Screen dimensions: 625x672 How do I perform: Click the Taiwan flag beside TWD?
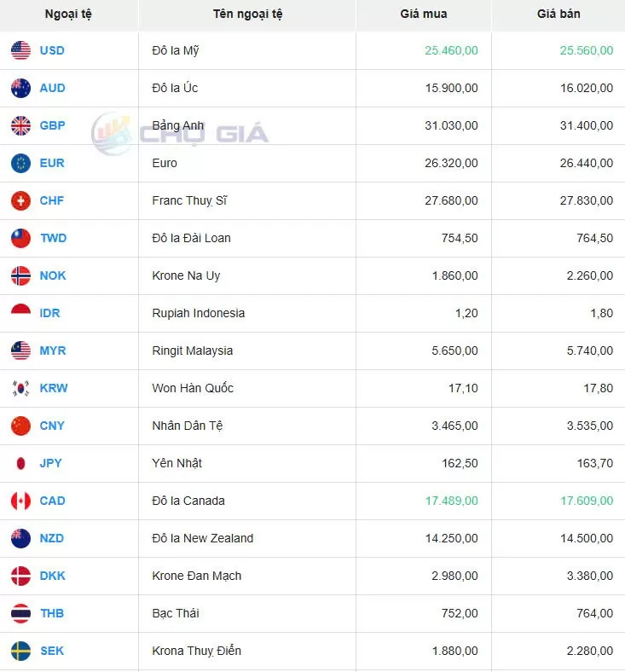click(21, 238)
